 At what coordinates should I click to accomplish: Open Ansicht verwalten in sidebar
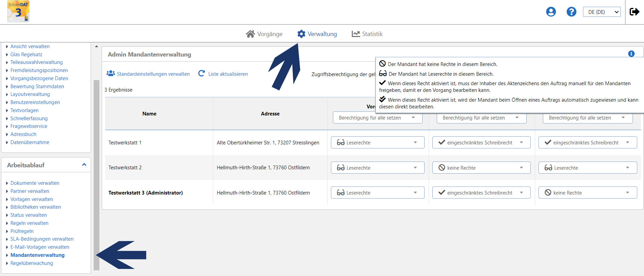tap(30, 46)
